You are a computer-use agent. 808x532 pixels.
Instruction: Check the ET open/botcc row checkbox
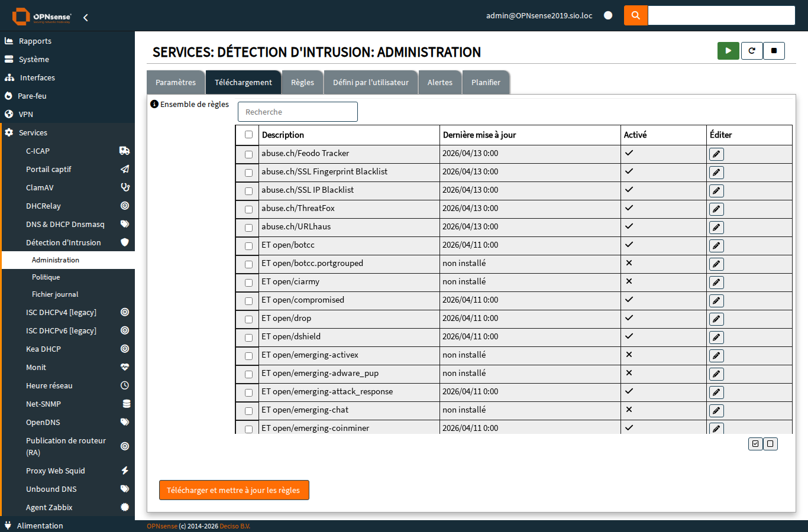pyautogui.click(x=248, y=246)
